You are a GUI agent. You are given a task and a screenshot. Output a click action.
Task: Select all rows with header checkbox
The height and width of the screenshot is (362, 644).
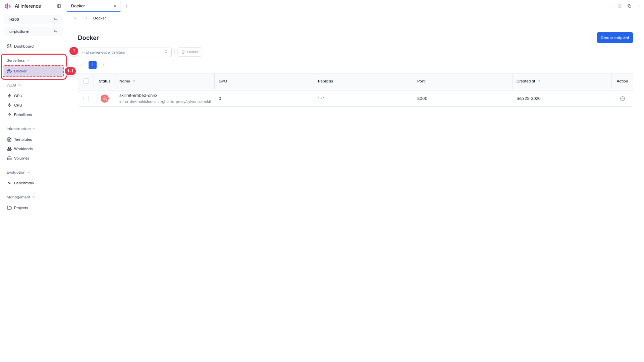86,81
